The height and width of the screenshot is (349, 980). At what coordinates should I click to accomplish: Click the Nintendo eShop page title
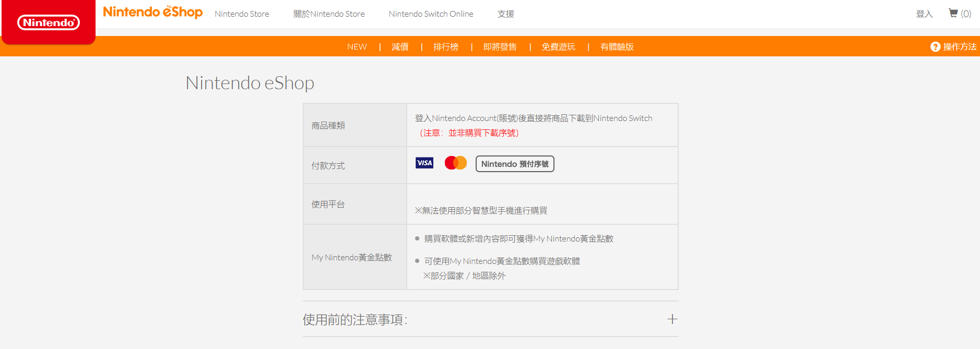pyautogui.click(x=250, y=83)
